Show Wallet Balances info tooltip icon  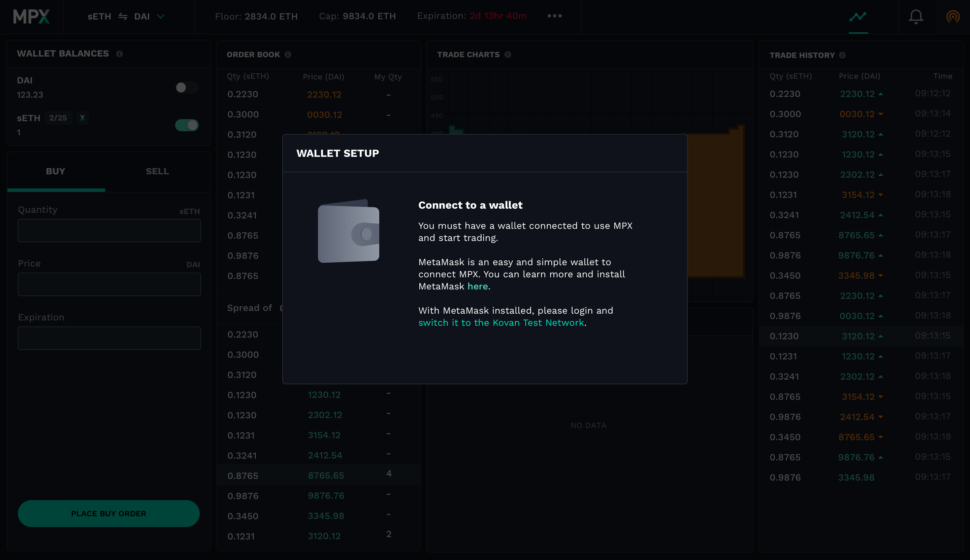(120, 54)
